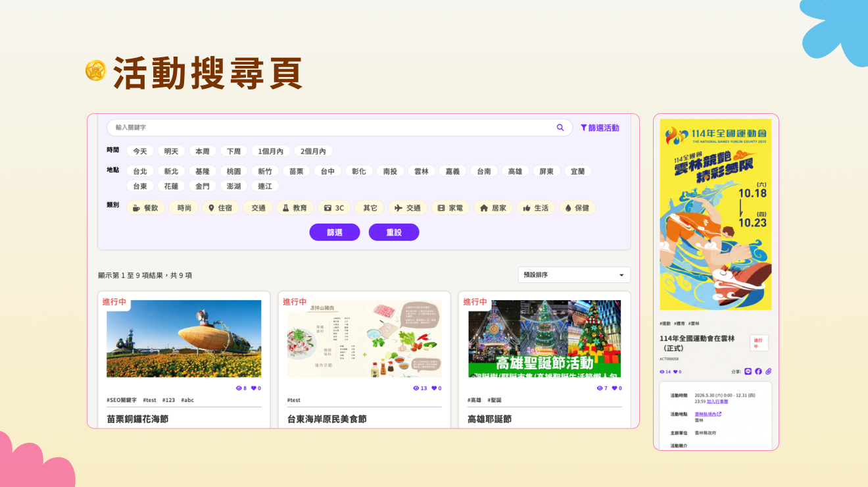Open the 苗栗銅鑼花海節 flower field thumbnail
868x487 pixels.
[x=184, y=339]
